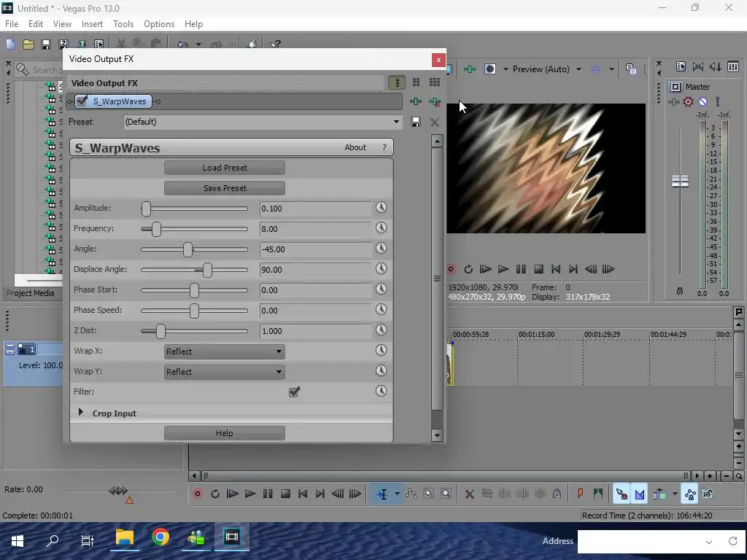Open the Address bar dropdown in taskbar
The height and width of the screenshot is (560, 747).
click(709, 542)
